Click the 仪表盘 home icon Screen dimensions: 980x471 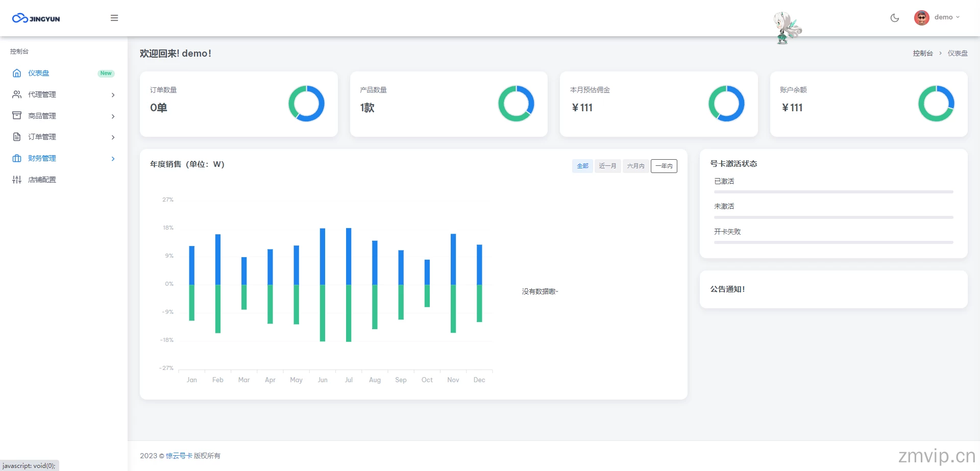[17, 73]
